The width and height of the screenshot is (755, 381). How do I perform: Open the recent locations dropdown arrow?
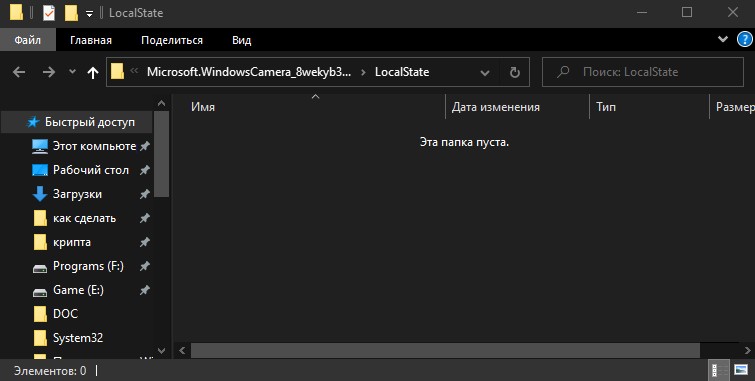click(72, 72)
